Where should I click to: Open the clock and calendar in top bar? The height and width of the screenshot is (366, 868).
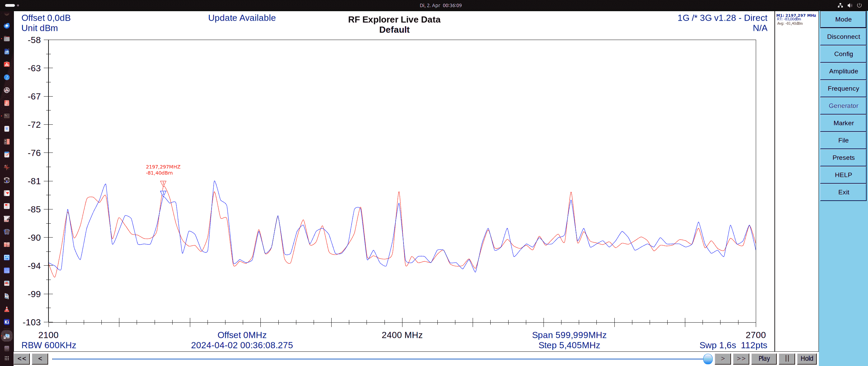(x=440, y=5)
